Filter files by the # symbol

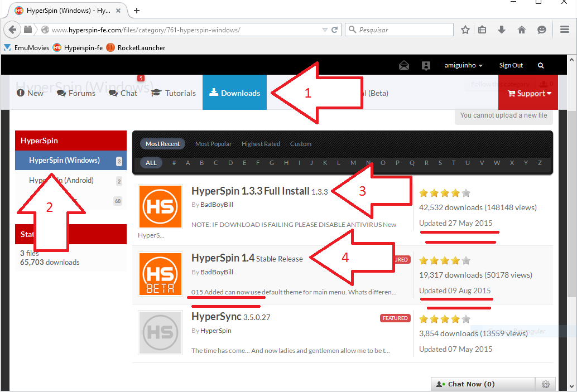tap(174, 163)
